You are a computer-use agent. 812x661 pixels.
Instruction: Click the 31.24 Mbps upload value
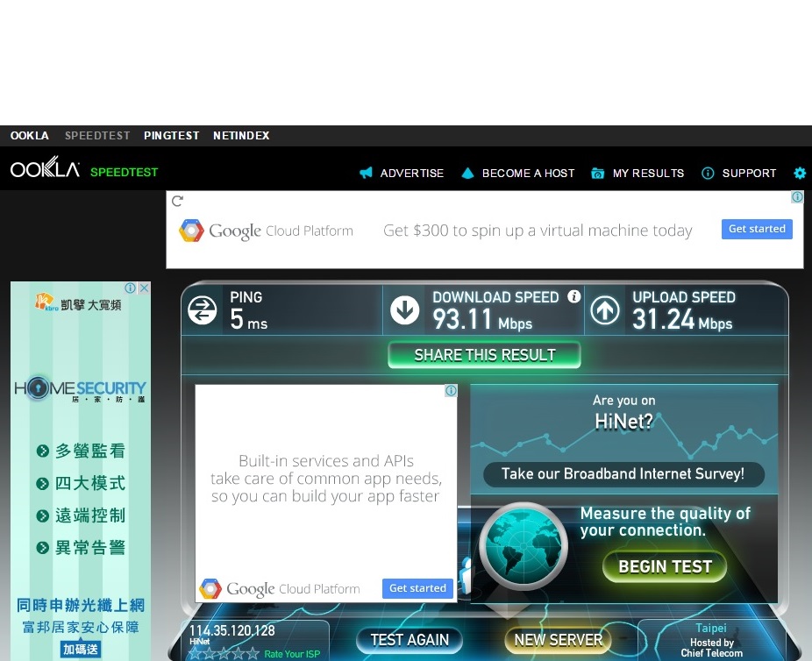(x=682, y=319)
